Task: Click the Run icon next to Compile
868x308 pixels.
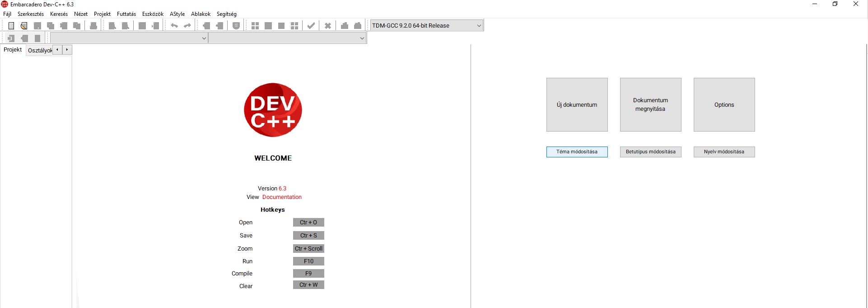Action: [268, 26]
